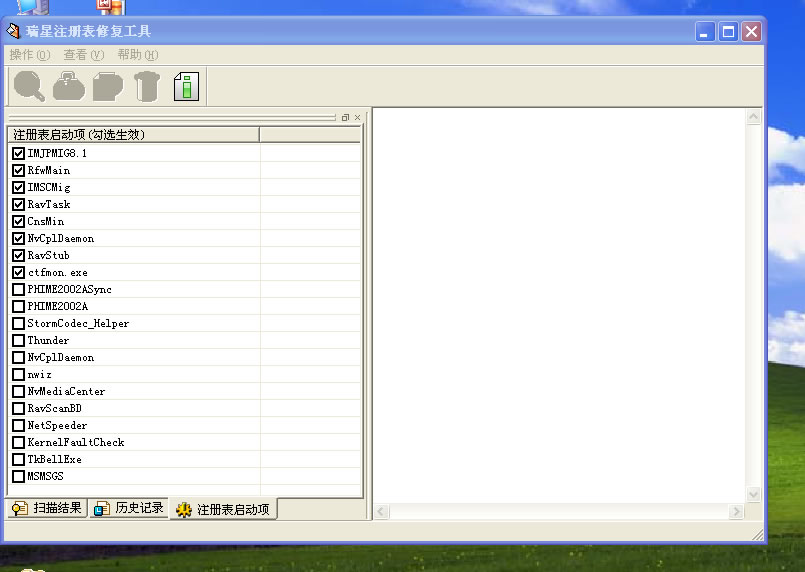Enable the PHIME2002A startup checkbox

(x=18, y=306)
